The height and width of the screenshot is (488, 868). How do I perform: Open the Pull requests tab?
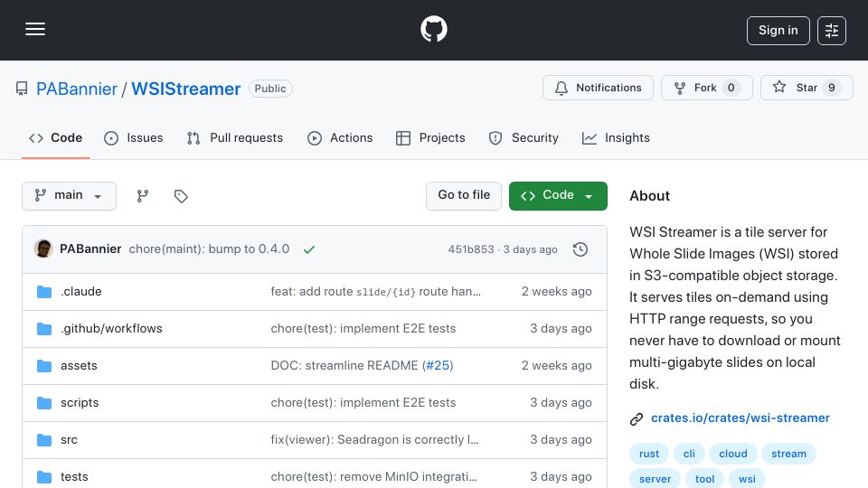(235, 137)
